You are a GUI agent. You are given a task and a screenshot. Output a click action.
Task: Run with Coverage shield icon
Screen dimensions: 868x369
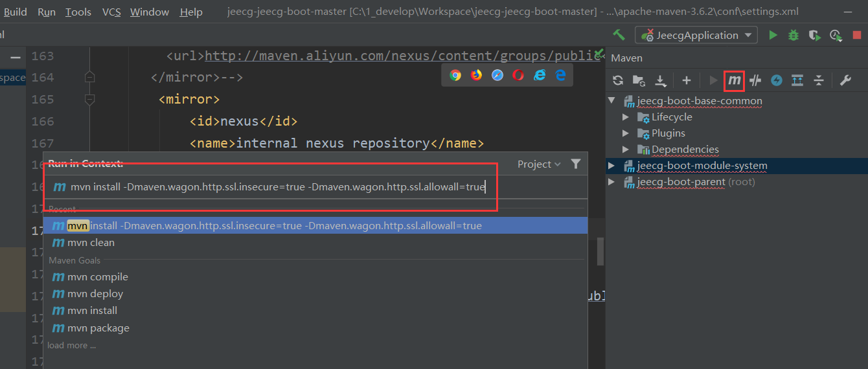pos(815,36)
